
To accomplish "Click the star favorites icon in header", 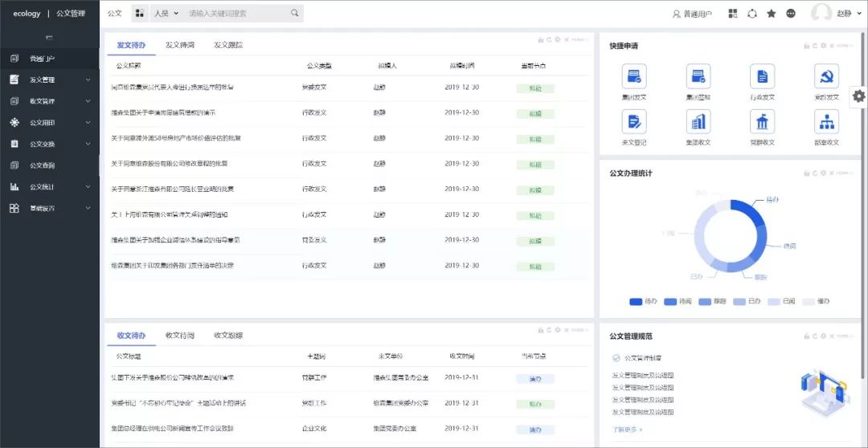I will click(772, 14).
